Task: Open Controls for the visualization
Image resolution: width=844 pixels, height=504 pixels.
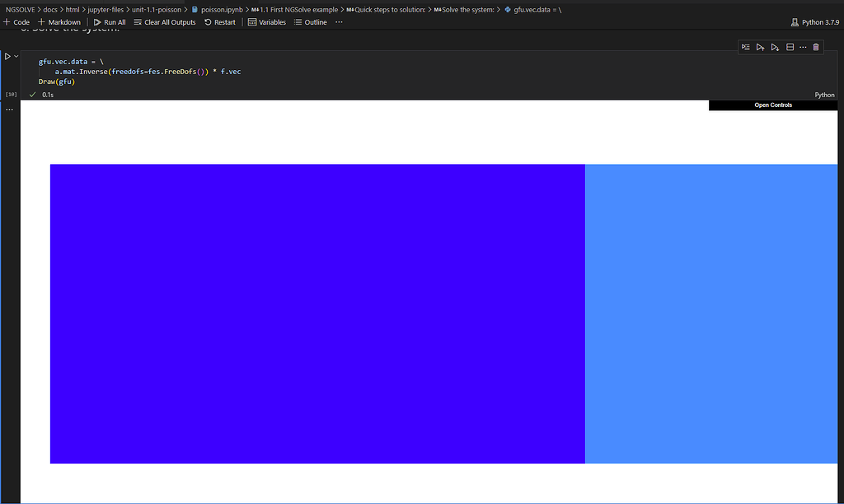Action: [x=772, y=105]
